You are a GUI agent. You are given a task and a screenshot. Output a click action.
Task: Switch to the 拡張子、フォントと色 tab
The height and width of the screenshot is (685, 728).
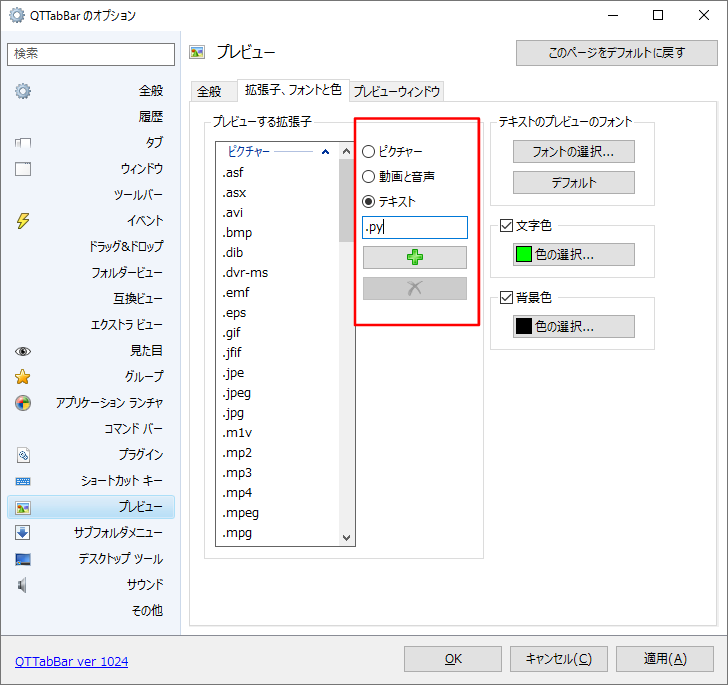point(293,90)
